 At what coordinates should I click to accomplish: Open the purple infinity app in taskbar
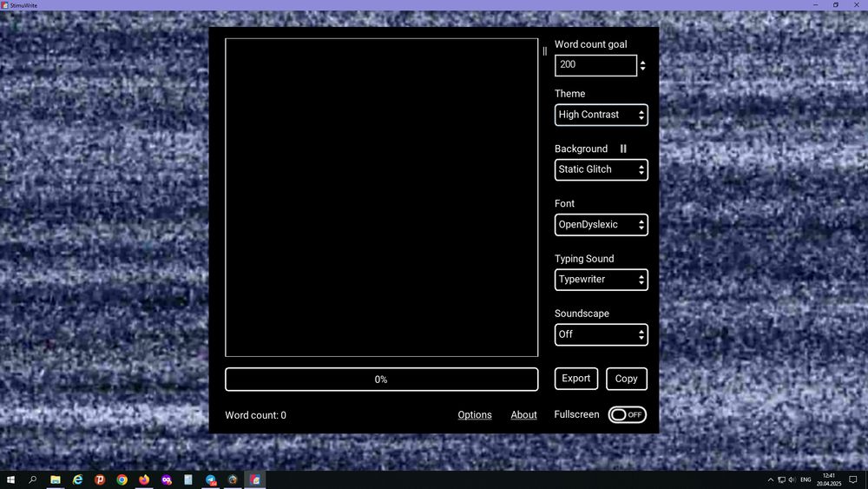click(x=166, y=479)
